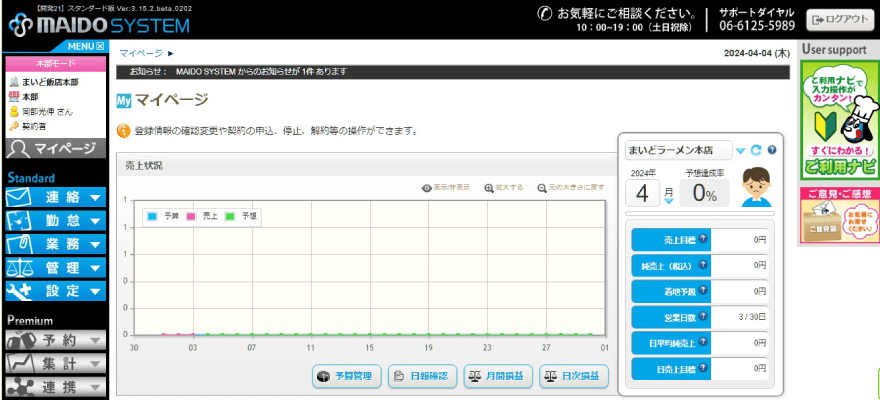Click the yellow user icon
This screenshot has width=880, height=400.
(14, 111)
